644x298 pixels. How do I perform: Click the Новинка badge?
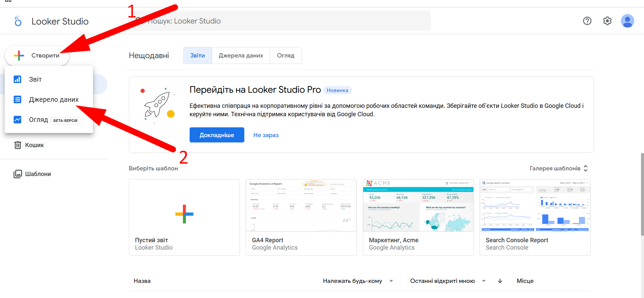tap(338, 90)
